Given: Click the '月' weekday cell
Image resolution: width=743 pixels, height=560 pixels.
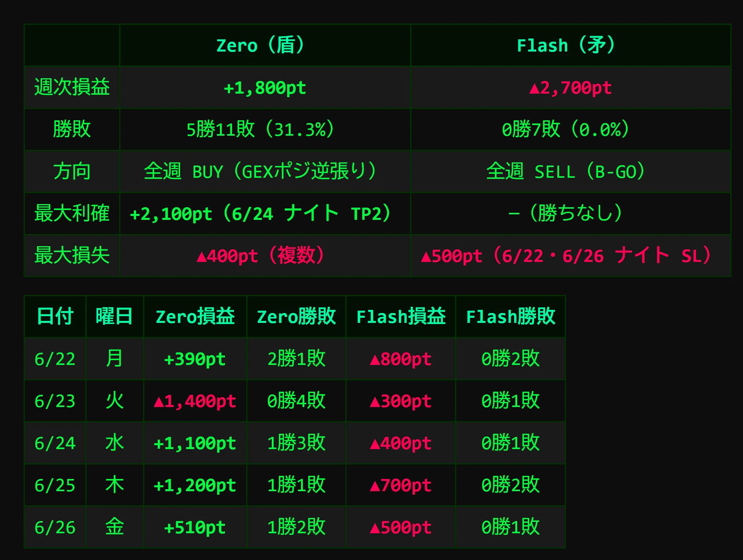Looking at the screenshot, I should click(x=114, y=359).
